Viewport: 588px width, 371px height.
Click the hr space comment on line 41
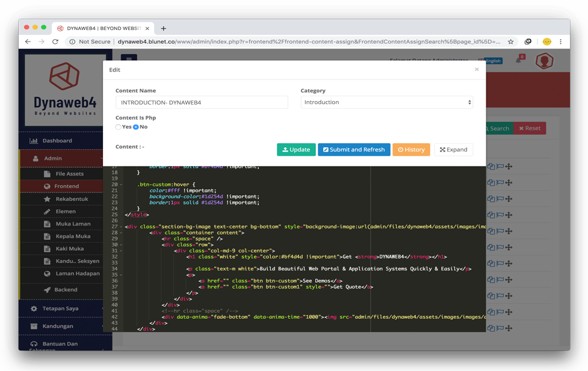[x=199, y=311]
